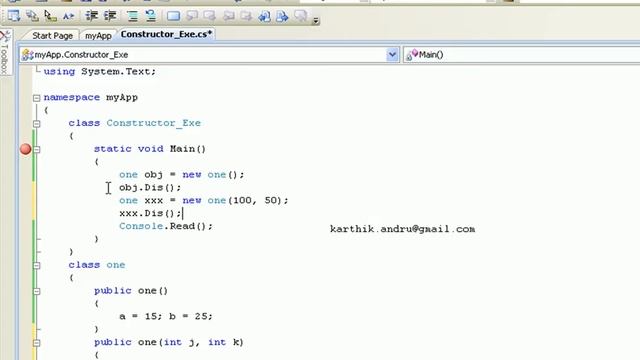
Task: Collapse the one(int j, int k) constructor
Action: pyautogui.click(x=36, y=343)
